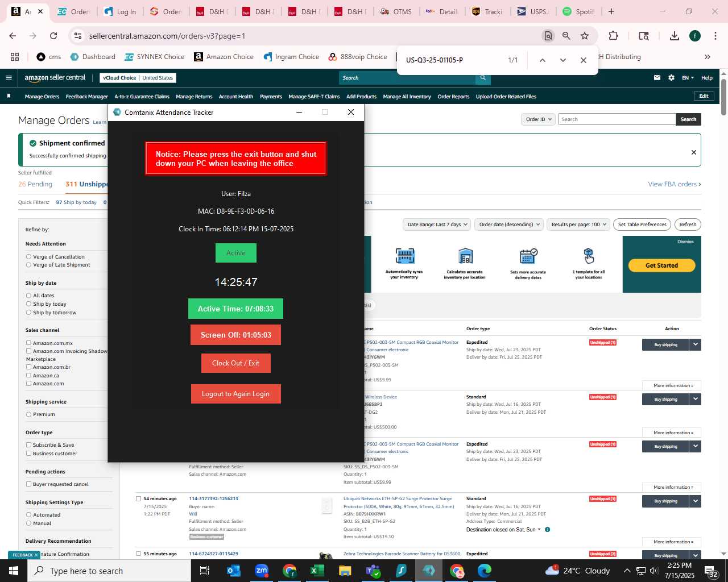Go to previous find result arrow
Viewport: 728px width, 582px height.
pyautogui.click(x=542, y=60)
